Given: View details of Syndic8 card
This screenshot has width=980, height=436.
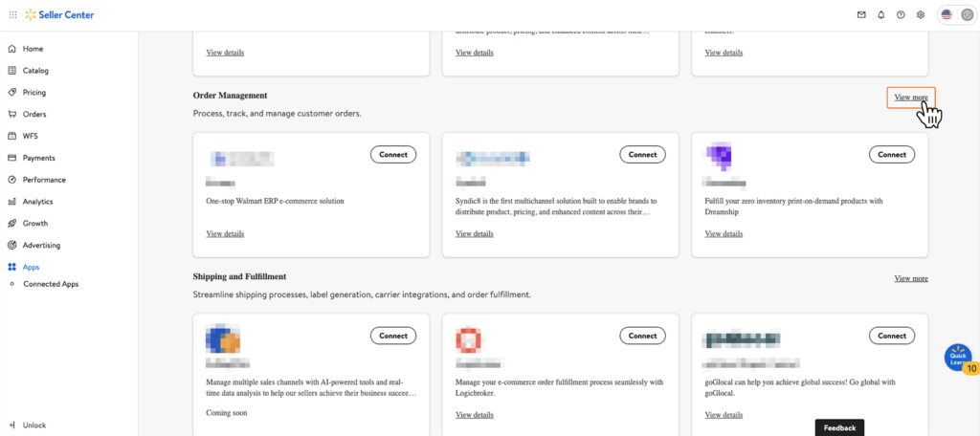Looking at the screenshot, I should tap(475, 233).
